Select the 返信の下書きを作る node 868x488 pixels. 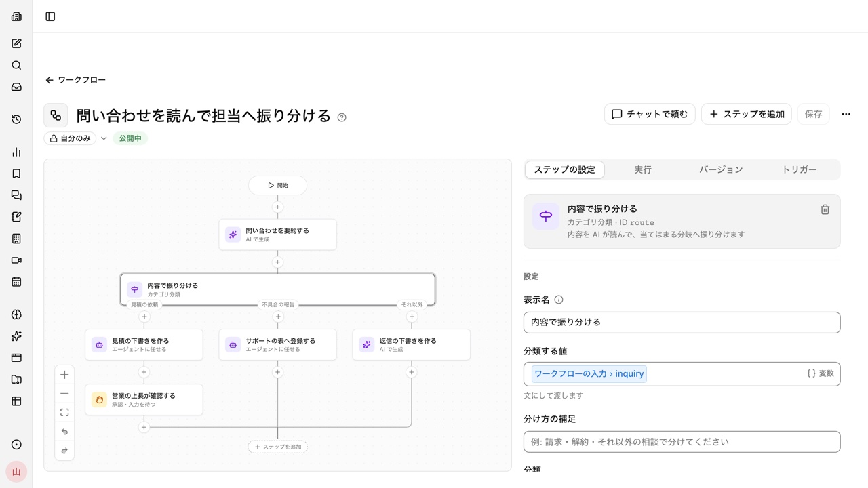point(411,344)
